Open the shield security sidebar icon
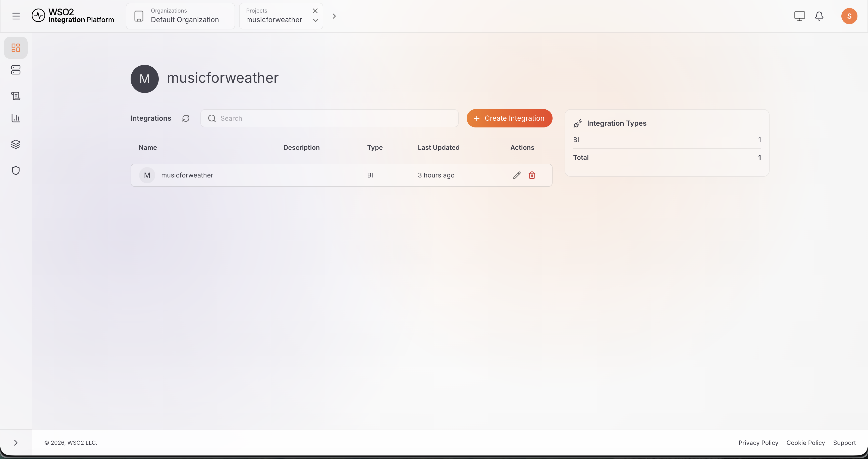 pos(16,170)
